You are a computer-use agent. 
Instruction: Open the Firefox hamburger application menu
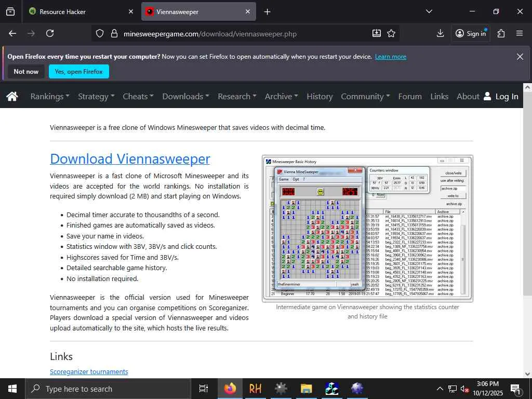pyautogui.click(x=520, y=33)
